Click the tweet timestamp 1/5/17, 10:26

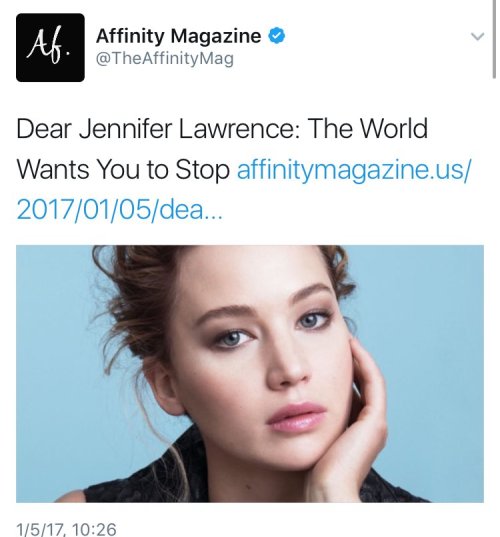tap(66, 529)
